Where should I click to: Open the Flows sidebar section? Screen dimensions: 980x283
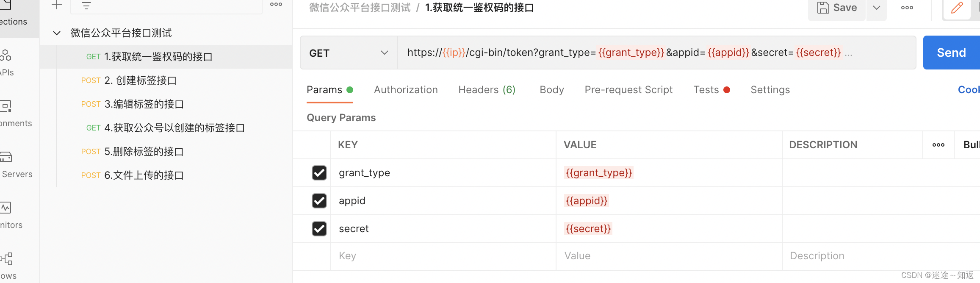point(8,265)
